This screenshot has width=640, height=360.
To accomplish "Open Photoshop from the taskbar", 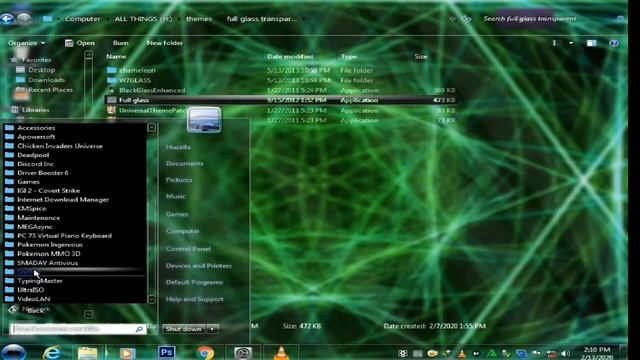I will point(167,352).
